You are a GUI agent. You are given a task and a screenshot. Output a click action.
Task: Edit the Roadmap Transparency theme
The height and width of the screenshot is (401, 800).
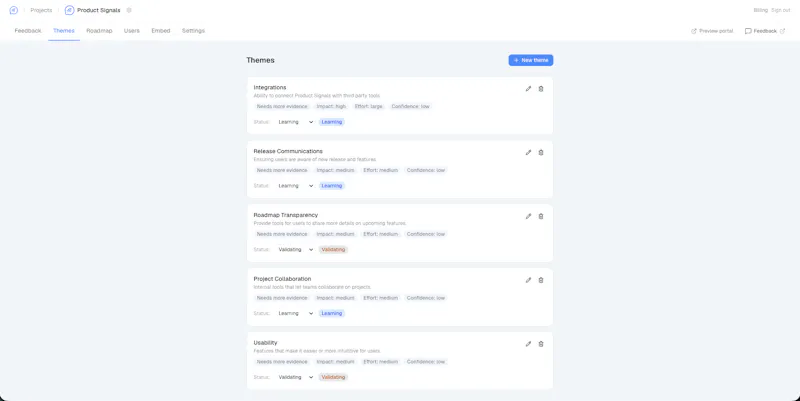pos(529,216)
